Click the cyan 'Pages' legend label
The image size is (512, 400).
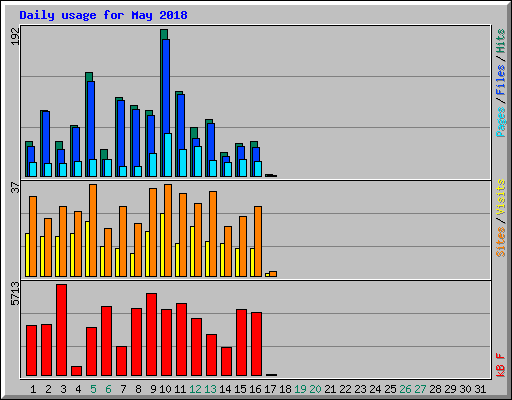coord(500,122)
